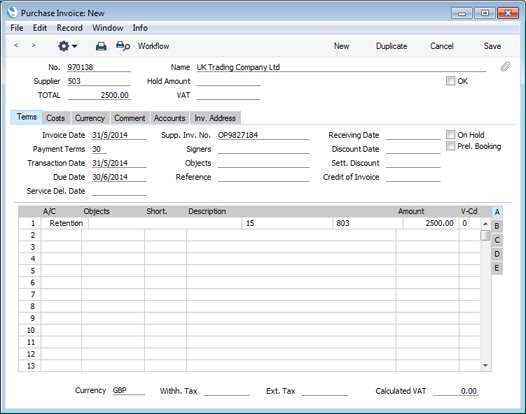Click the Save button
Image resolution: width=526 pixels, height=414 pixels.
(x=492, y=46)
